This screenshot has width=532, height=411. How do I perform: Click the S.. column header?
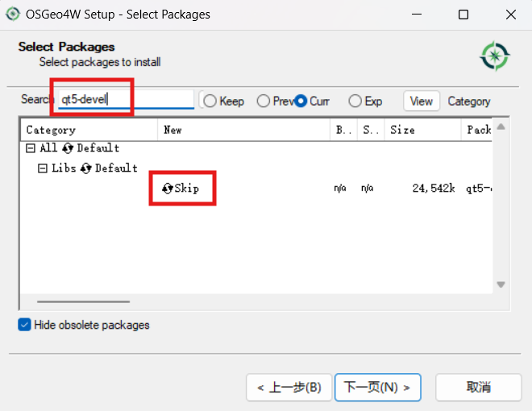pos(371,130)
